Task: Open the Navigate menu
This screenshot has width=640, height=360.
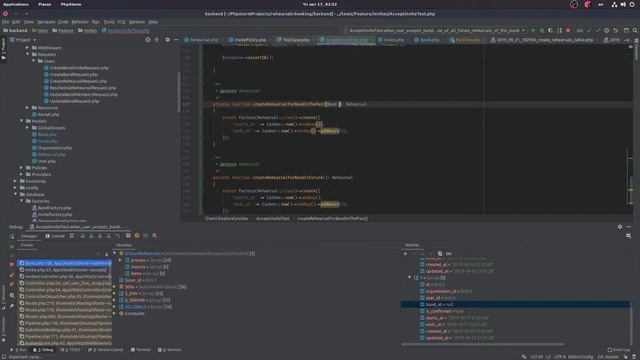Action: [46, 22]
